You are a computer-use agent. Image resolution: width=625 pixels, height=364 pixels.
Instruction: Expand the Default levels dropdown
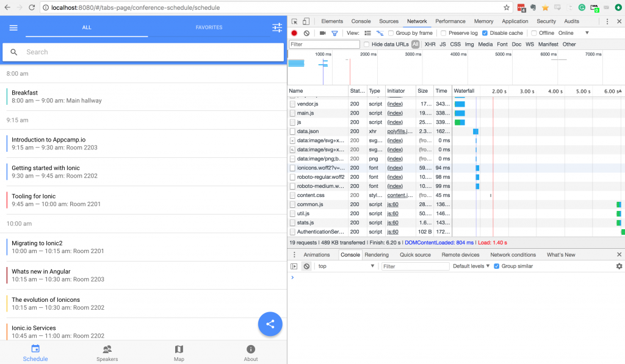tap(471, 266)
